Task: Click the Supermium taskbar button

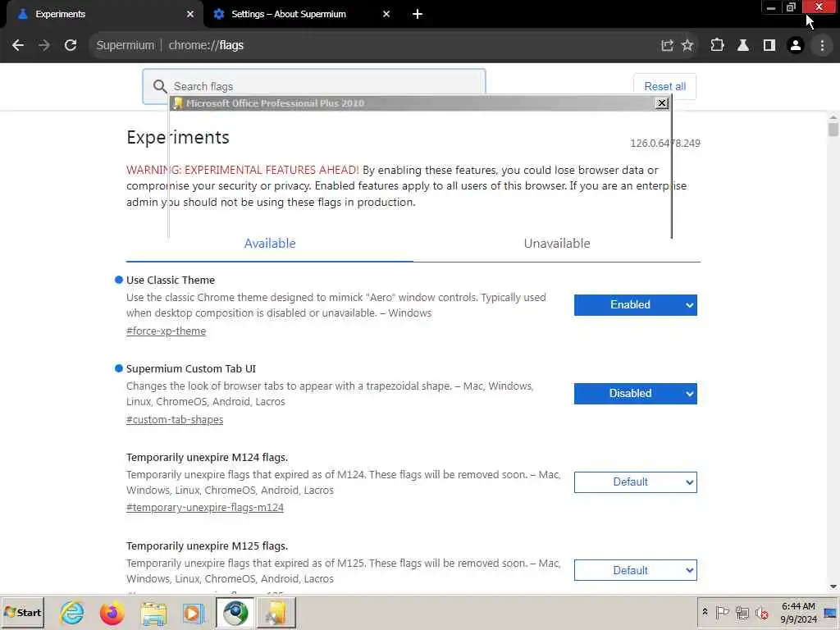Action: [x=235, y=612]
